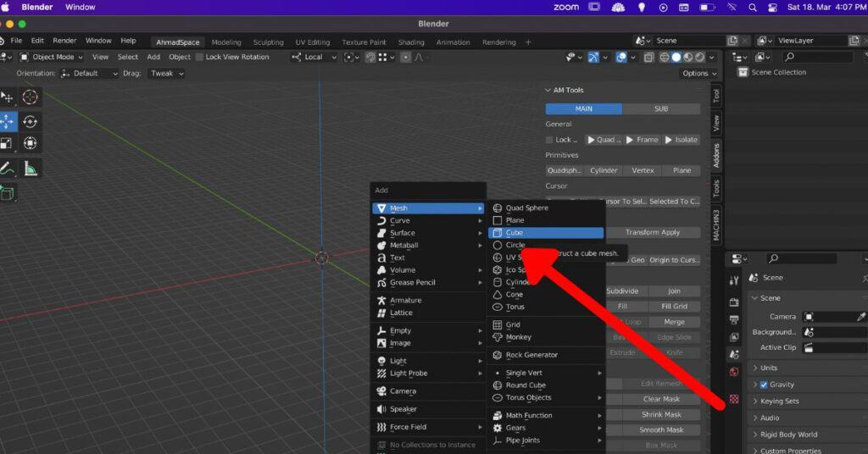Click the Grid mesh icon
Image resolution: width=868 pixels, height=454 pixels.
point(497,324)
